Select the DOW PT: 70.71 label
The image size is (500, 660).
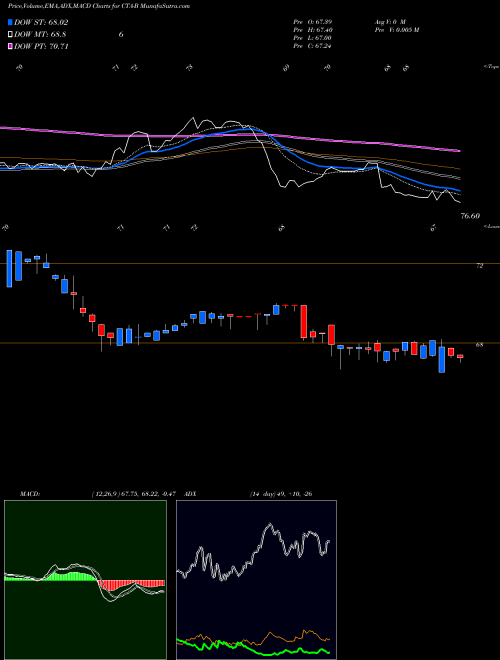[x=41, y=46]
